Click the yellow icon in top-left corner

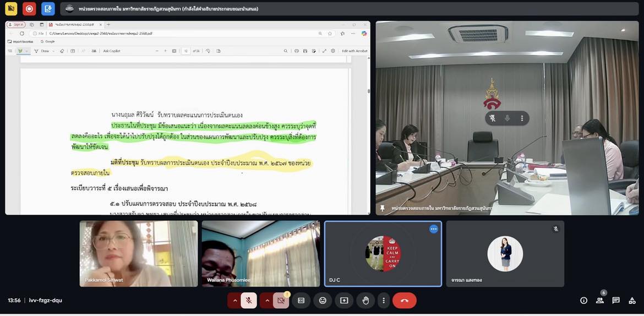tap(11, 9)
